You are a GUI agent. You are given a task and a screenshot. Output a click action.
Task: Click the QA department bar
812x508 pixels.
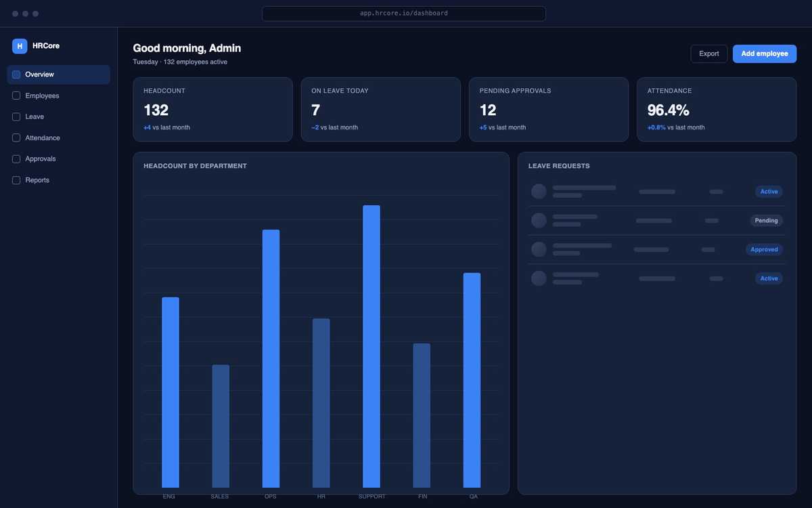pos(472,380)
